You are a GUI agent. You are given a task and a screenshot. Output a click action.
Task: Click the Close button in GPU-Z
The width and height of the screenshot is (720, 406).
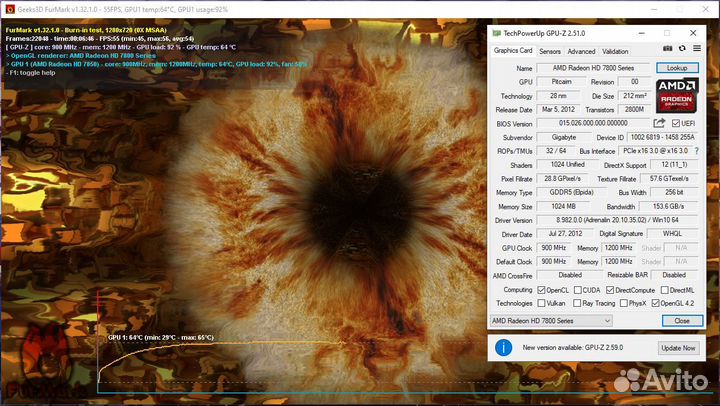click(682, 321)
